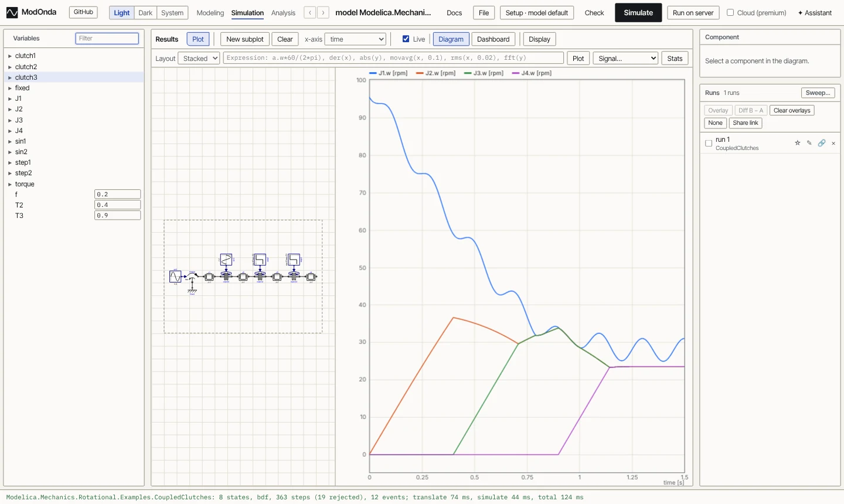Expand the J1 variable node
Screen dimensions: 844x504
point(10,99)
